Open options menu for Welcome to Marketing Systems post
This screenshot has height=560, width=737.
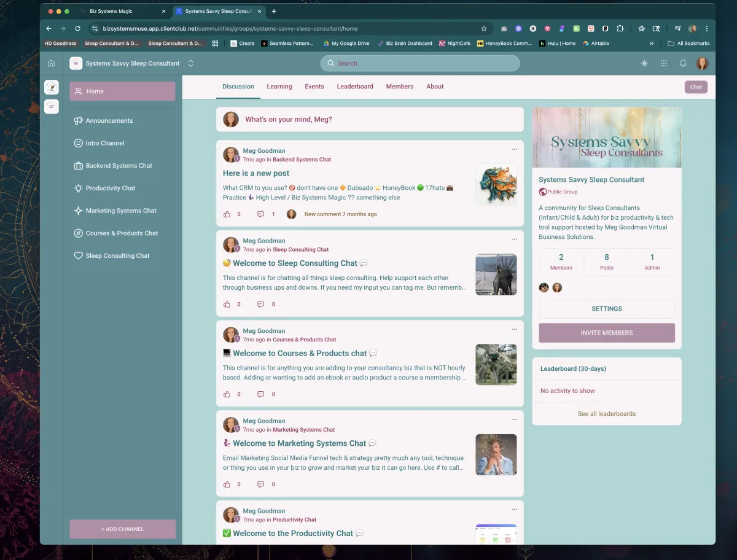point(515,419)
